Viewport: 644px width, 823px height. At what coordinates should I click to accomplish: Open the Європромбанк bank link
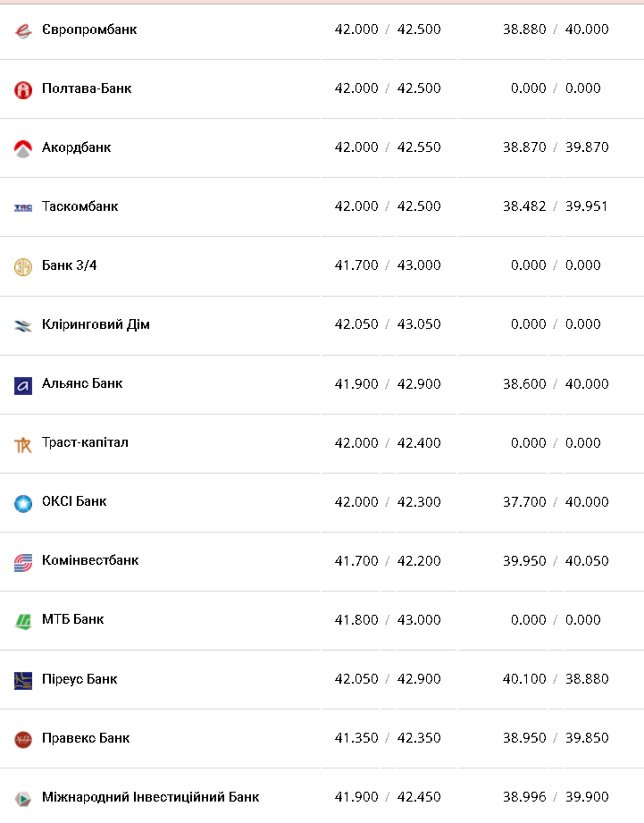pos(89,29)
